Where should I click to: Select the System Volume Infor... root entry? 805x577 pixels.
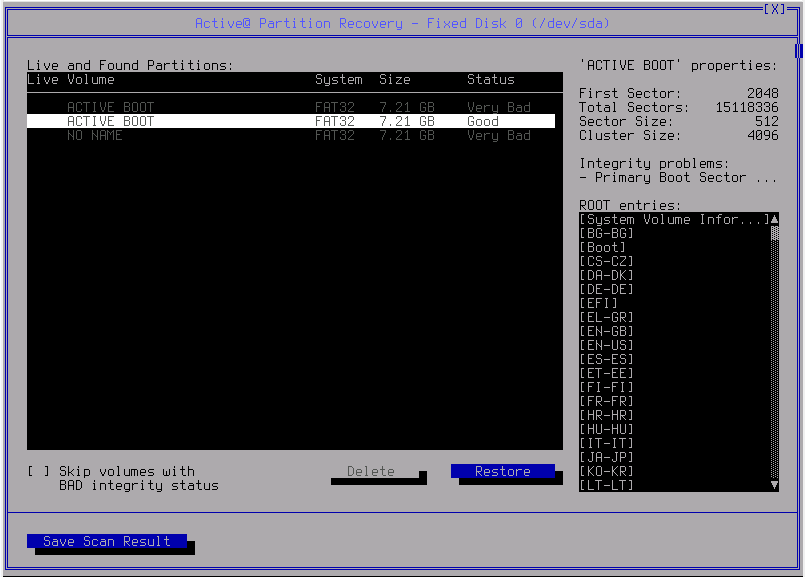(675, 219)
